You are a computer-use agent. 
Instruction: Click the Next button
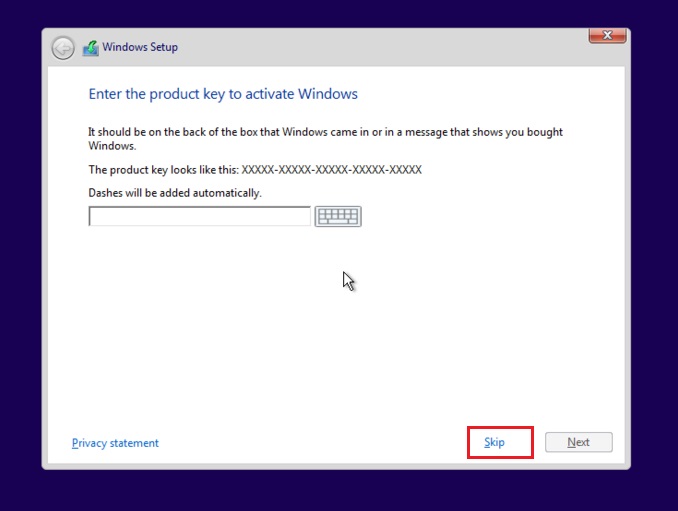pyautogui.click(x=579, y=442)
